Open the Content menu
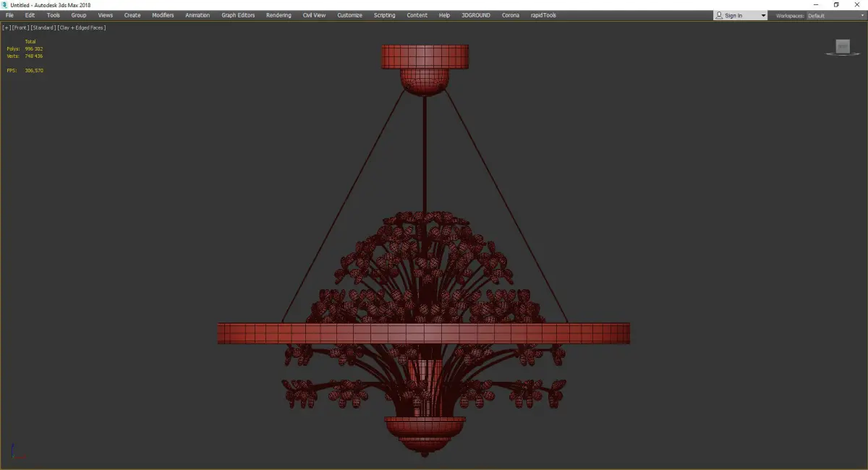 [417, 15]
